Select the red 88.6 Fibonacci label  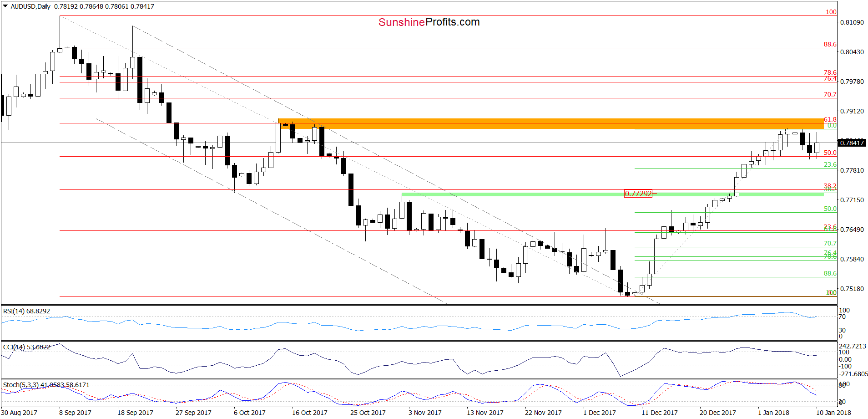pos(830,44)
